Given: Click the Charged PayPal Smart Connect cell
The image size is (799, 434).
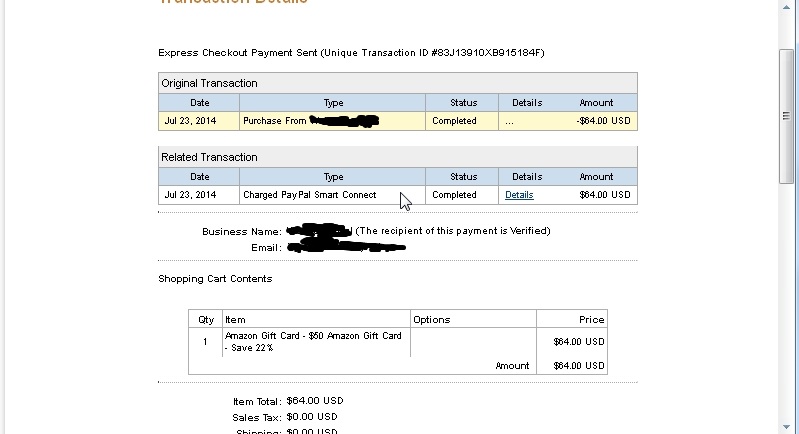Looking at the screenshot, I should [310, 195].
